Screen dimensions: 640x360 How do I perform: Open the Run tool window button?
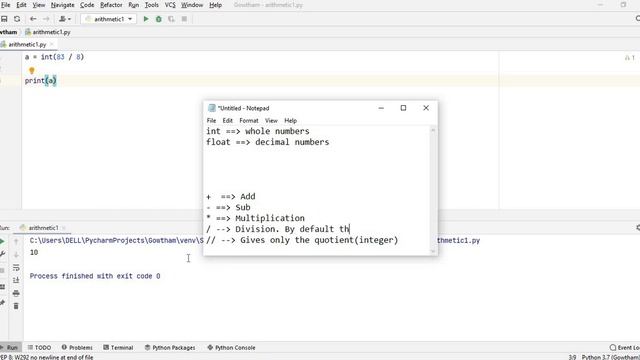[x=10, y=347]
